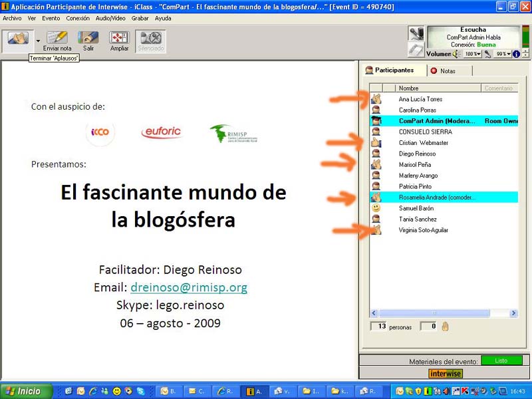Click the applause icon next to Ana Lucía Torres
Viewport: 532px width, 399px height.
point(376,99)
